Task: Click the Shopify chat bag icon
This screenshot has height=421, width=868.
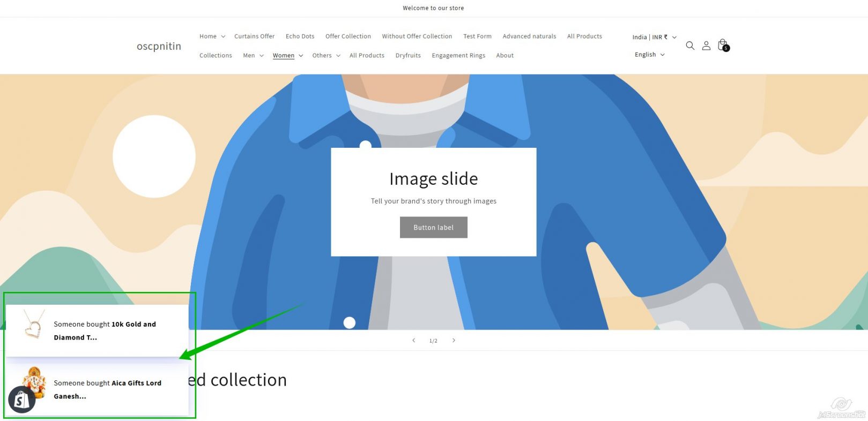Action: click(21, 400)
